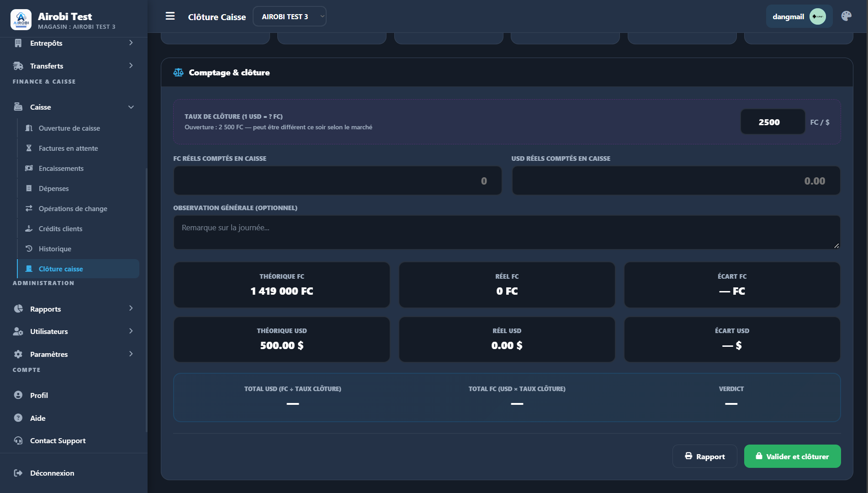Click the Dépenses receipt icon

[x=29, y=188]
